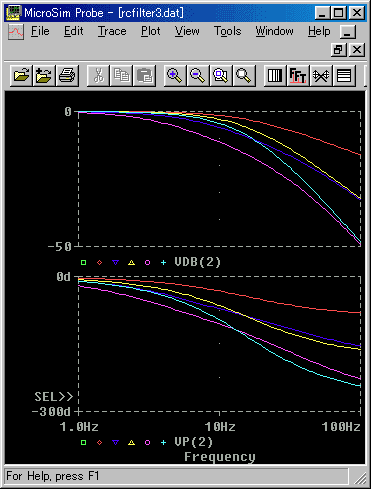
Task: Open the Help menu
Action: (319, 31)
